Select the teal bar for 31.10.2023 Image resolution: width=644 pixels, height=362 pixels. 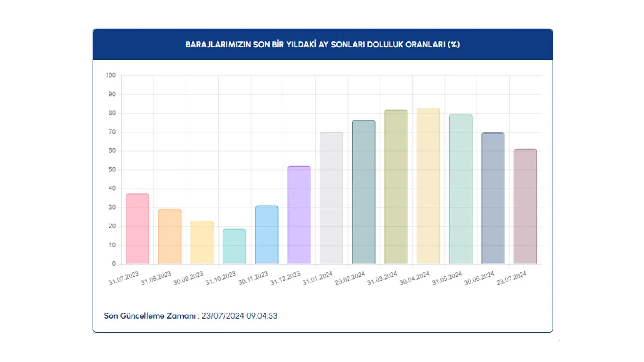click(x=234, y=247)
